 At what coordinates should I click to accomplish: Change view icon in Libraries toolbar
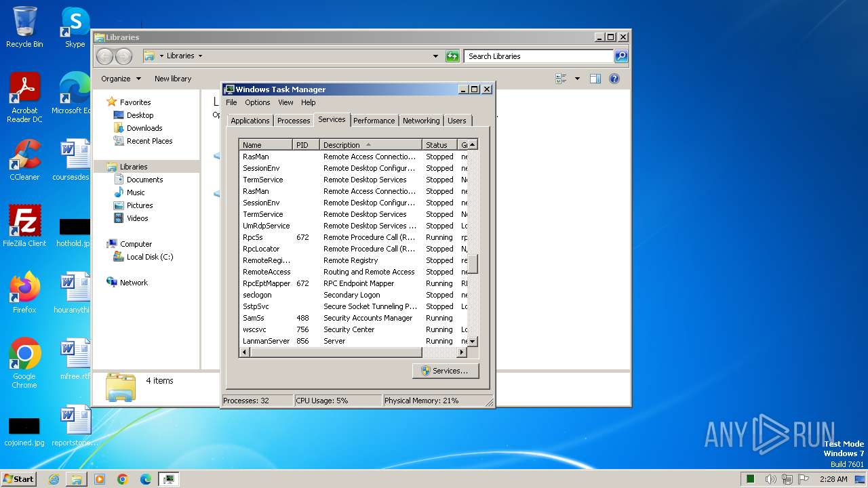pyautogui.click(x=561, y=79)
